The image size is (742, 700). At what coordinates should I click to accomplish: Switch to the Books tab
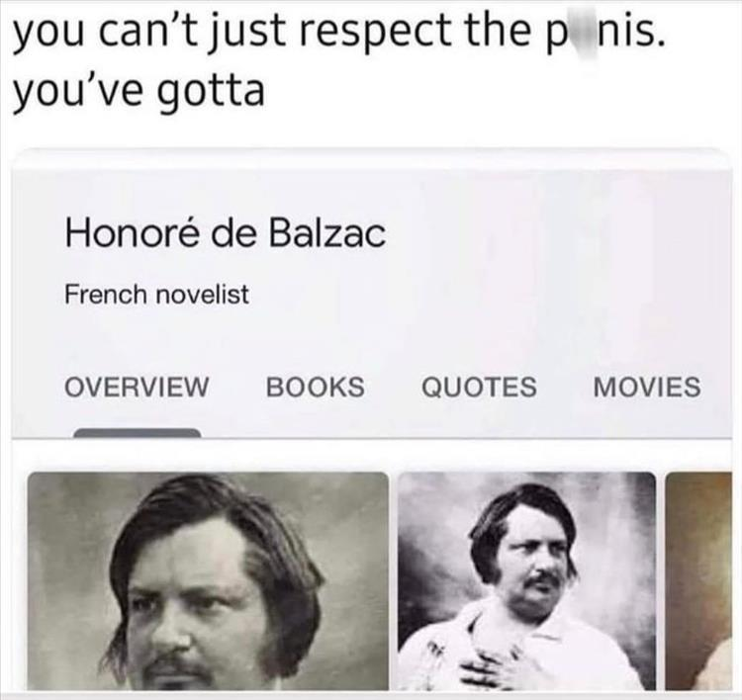pos(316,387)
